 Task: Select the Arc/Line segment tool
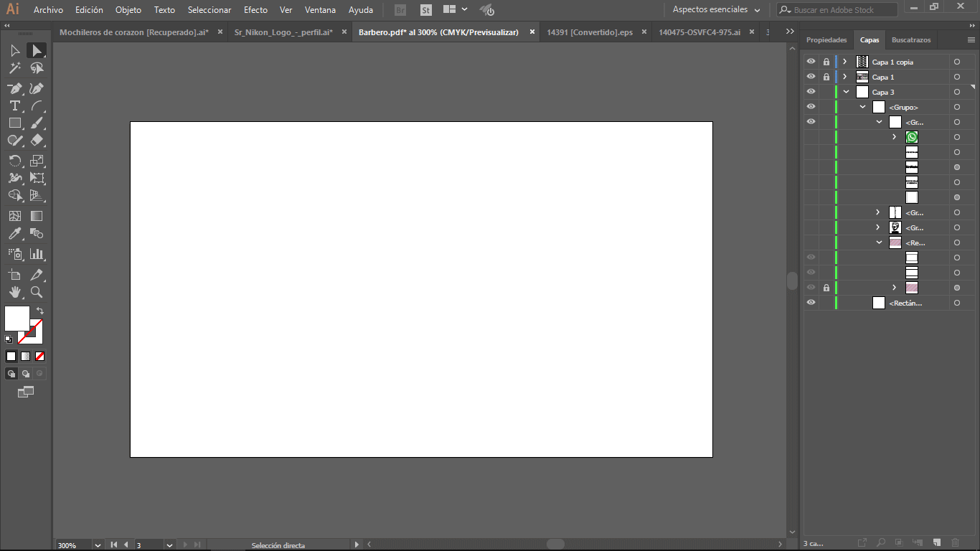tap(37, 105)
